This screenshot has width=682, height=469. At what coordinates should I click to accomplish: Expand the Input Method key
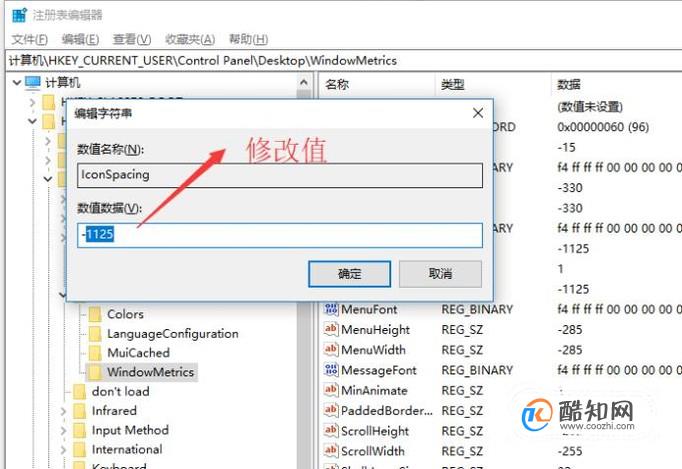[x=64, y=431]
